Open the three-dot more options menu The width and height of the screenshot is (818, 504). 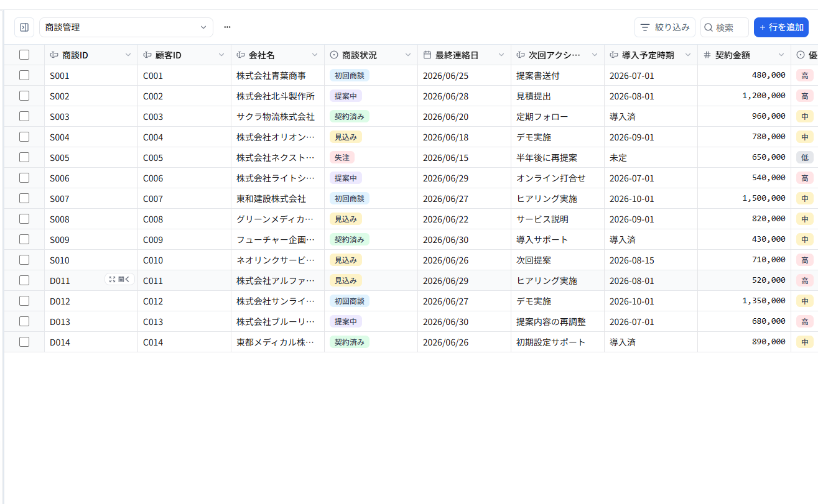point(227,27)
